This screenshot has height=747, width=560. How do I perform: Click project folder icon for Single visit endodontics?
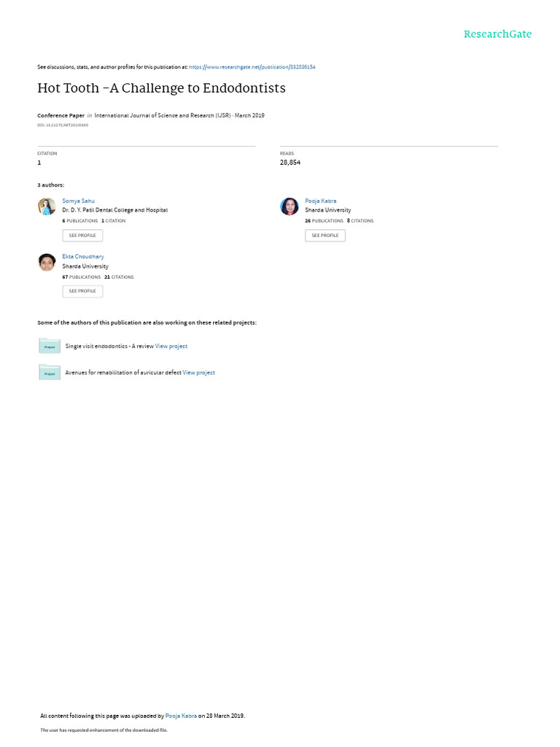tap(50, 346)
